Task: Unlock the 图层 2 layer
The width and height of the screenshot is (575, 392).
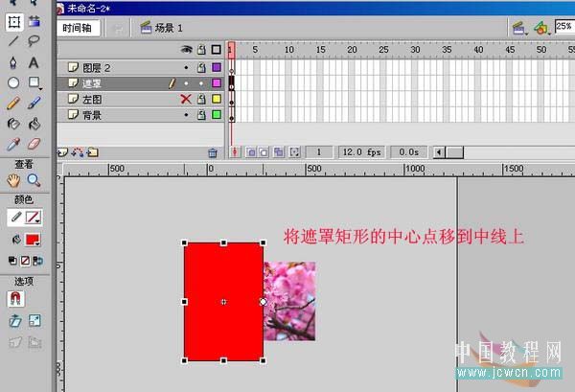Action: point(201,67)
